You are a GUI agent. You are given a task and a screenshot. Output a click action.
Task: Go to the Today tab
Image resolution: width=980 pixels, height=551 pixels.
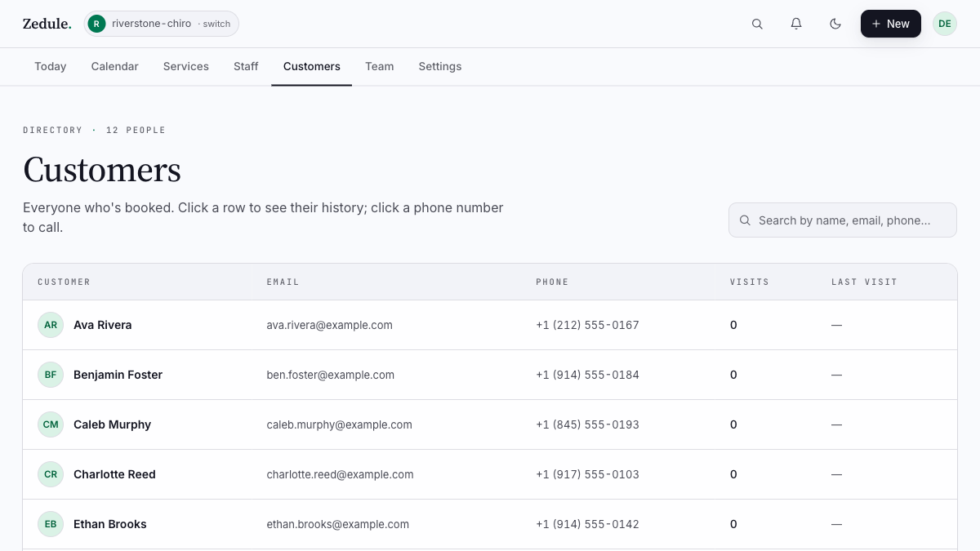point(51,66)
